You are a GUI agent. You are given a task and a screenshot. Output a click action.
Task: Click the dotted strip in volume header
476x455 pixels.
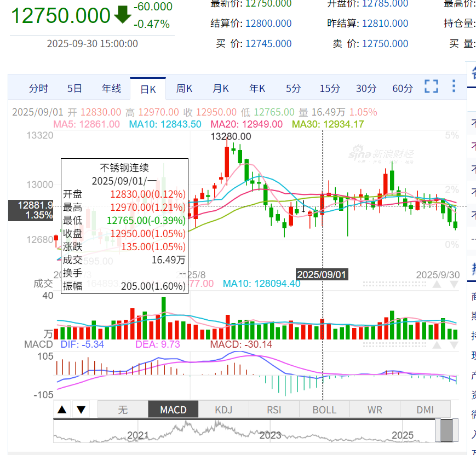coord(394,284)
